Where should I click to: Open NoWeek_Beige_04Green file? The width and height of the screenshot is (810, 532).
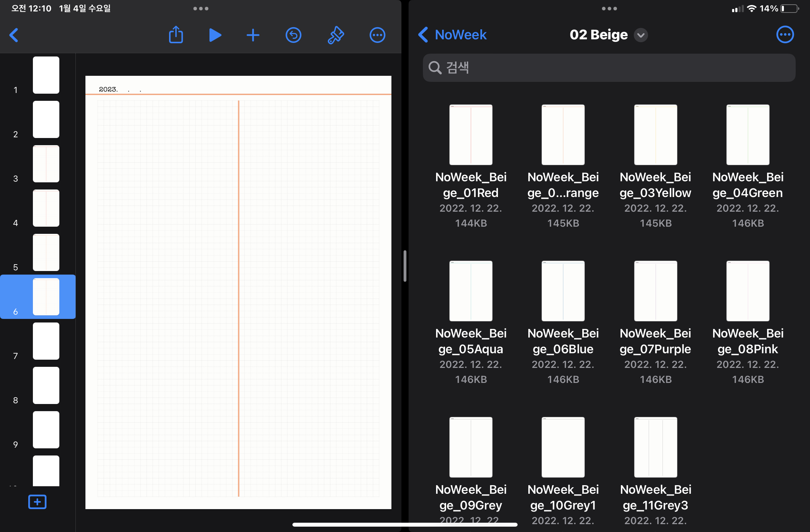[748, 135]
